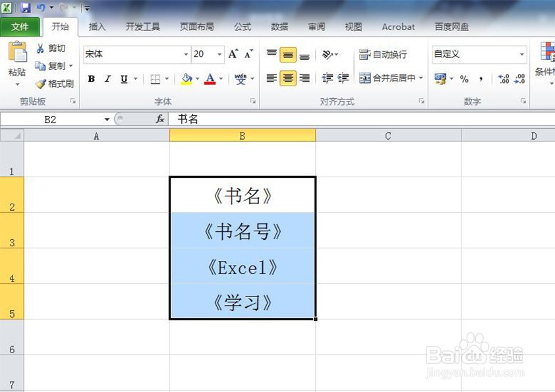Screen dimensions: 555x392
Task: Click the insert function fx icon
Action: coord(160,119)
